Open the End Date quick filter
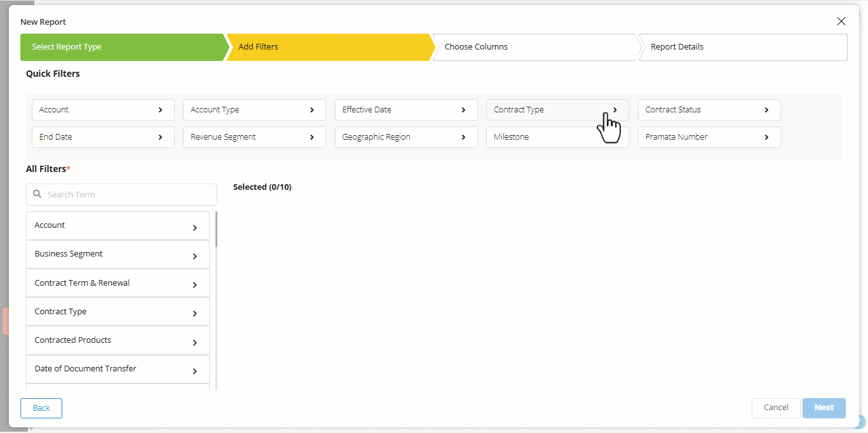868x433 pixels. 103,137
